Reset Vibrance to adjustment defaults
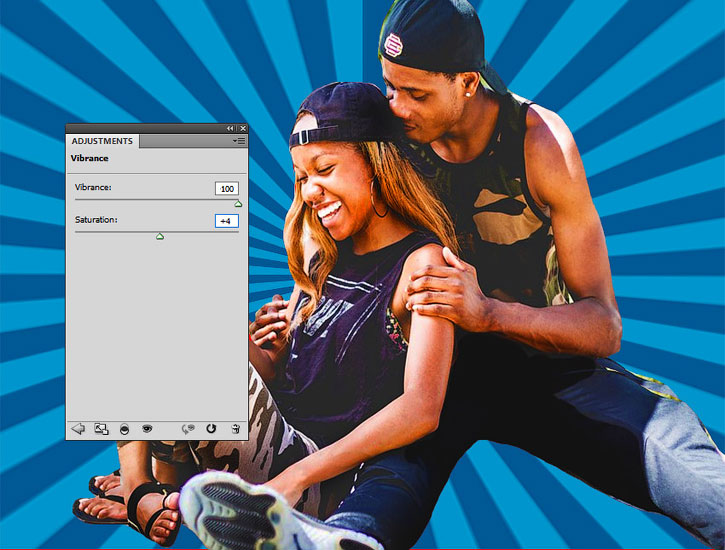 tap(211, 428)
